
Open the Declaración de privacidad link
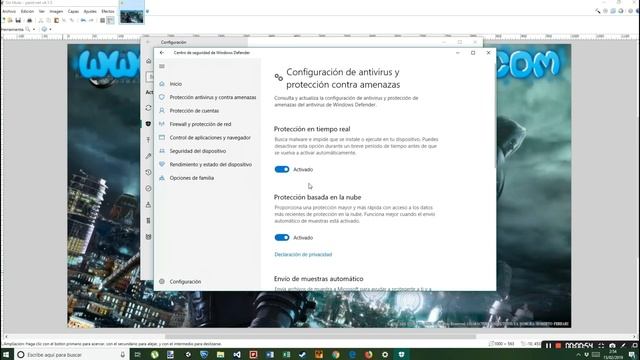coord(303,254)
